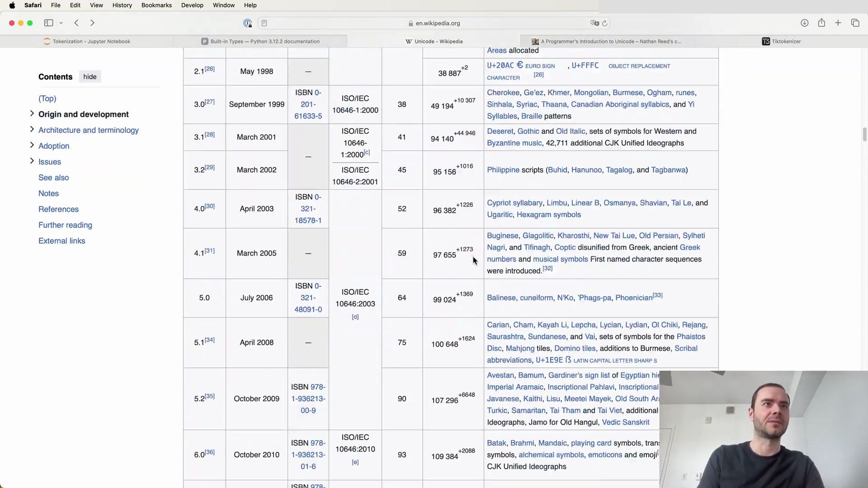Screen dimensions: 868x488
Task: Toggle the Safari sidebar
Action: 48,23
